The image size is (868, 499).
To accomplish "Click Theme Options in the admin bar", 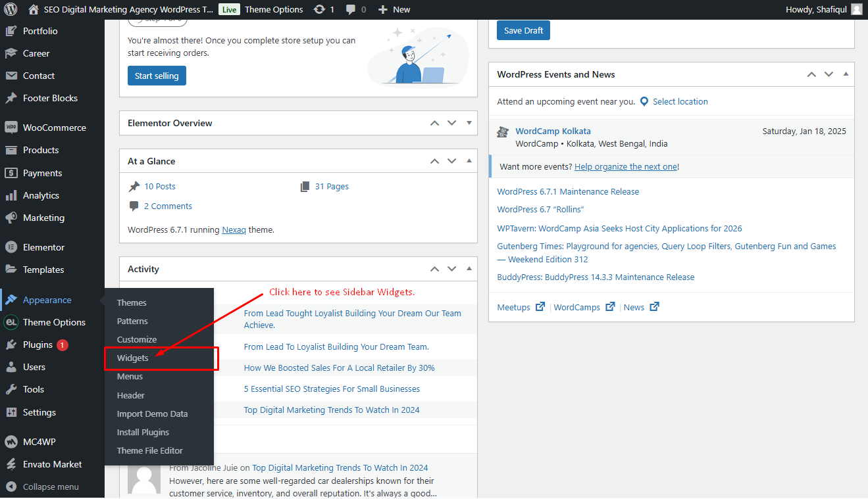I will [x=274, y=9].
